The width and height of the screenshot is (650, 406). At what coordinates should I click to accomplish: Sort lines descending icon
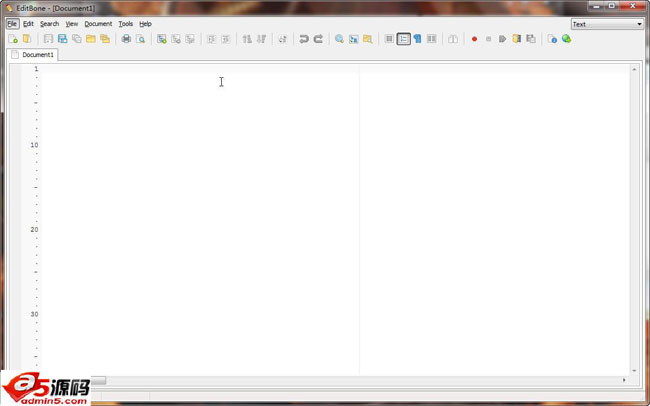coord(262,39)
